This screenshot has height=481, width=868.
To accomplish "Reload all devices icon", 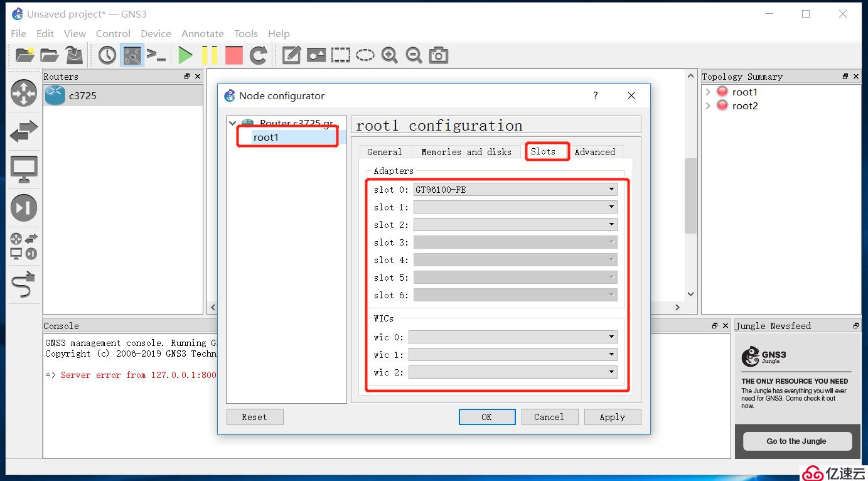I will (x=259, y=55).
